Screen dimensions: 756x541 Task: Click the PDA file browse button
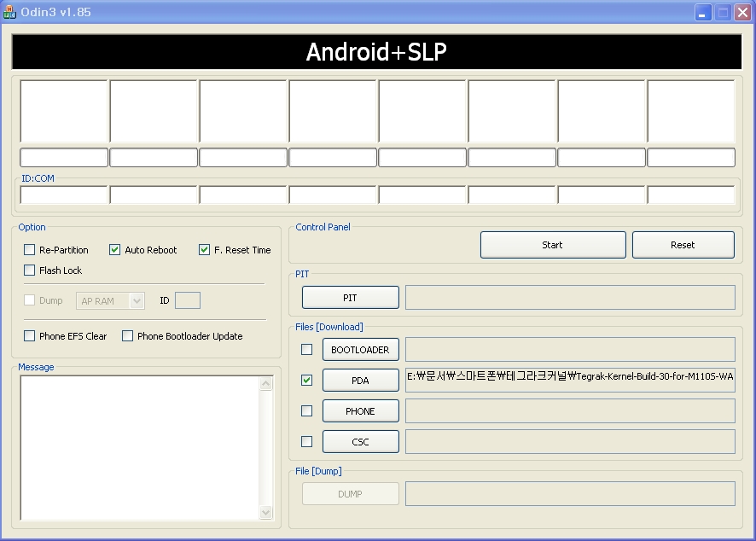tap(360, 381)
